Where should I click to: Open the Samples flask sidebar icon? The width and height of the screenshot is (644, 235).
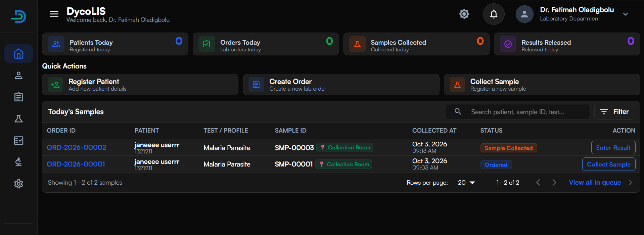coord(18,119)
